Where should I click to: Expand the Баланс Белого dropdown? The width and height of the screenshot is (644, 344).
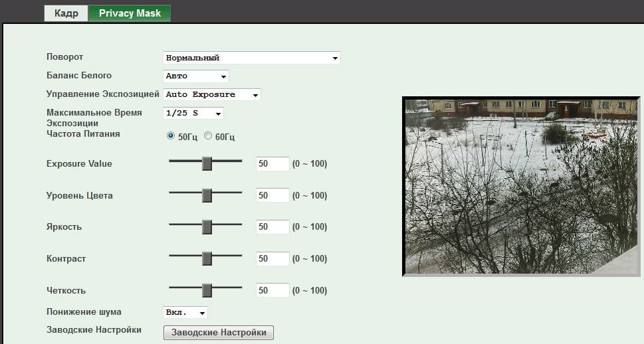196,76
